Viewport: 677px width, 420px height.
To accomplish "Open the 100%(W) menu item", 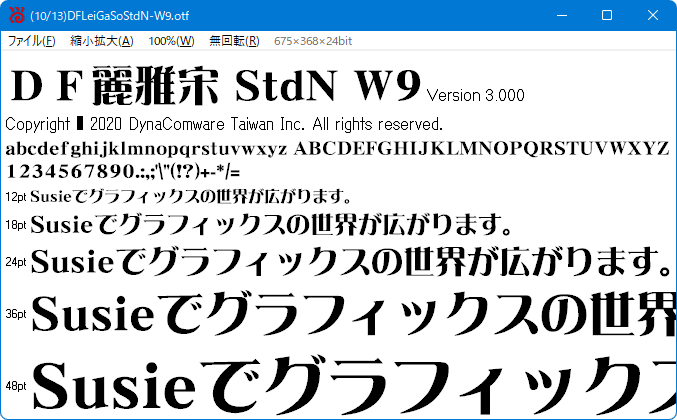I will 171,41.
